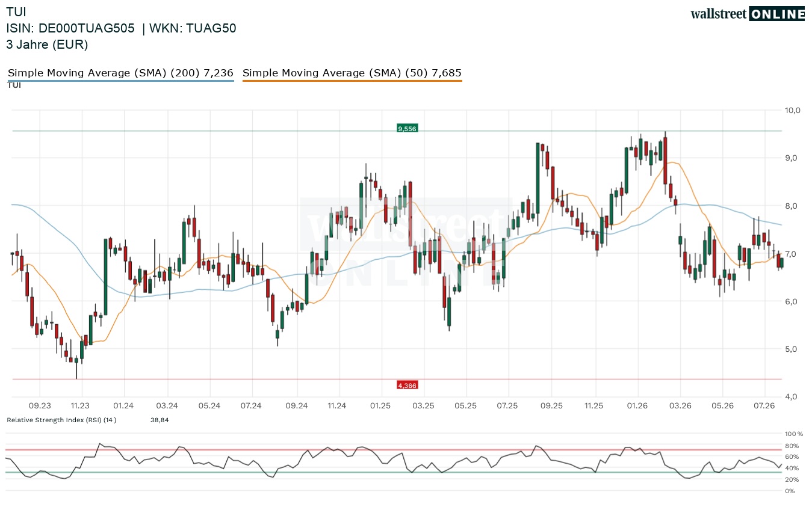The width and height of the screenshot is (812, 507).
Task: Click the 07.24 date axis label
Action: (251, 406)
